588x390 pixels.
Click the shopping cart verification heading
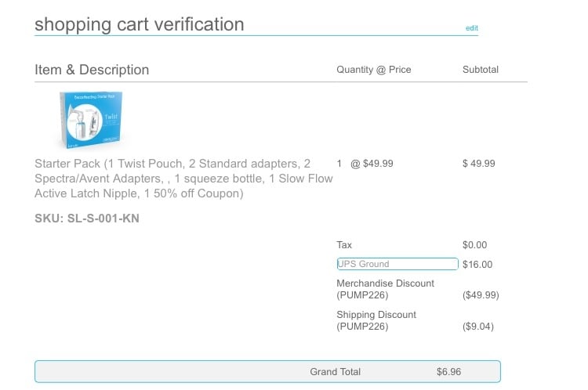140,24
